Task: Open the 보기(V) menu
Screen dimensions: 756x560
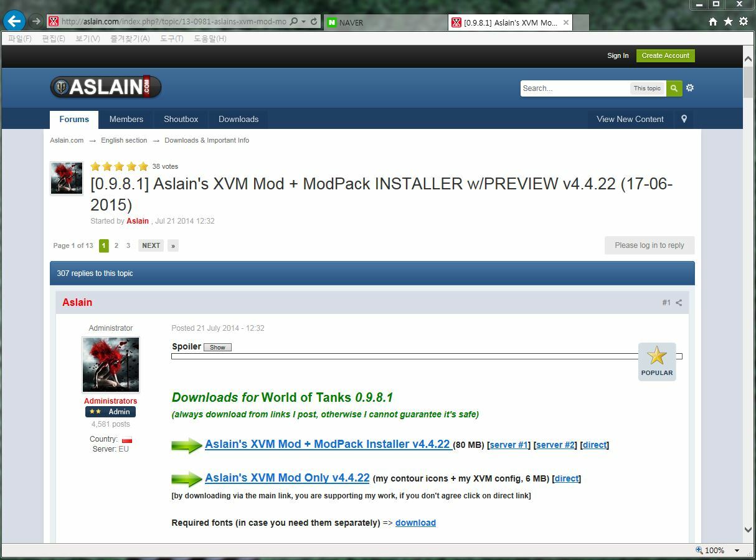Action: pyautogui.click(x=88, y=39)
